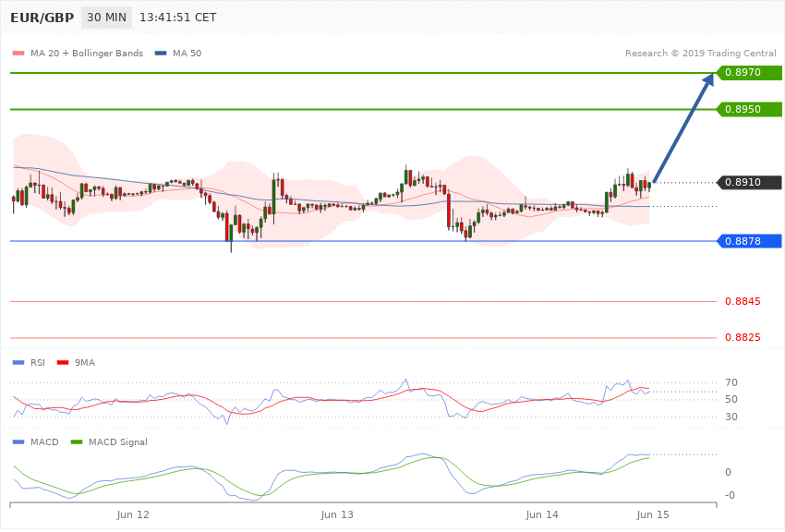The height and width of the screenshot is (532, 785).
Task: Click the Jun 12 date label
Action: click(133, 514)
